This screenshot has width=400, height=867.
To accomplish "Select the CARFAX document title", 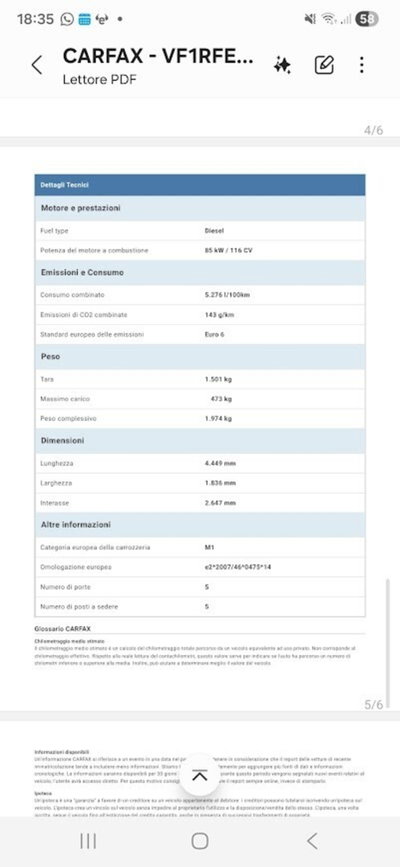I will 158,56.
